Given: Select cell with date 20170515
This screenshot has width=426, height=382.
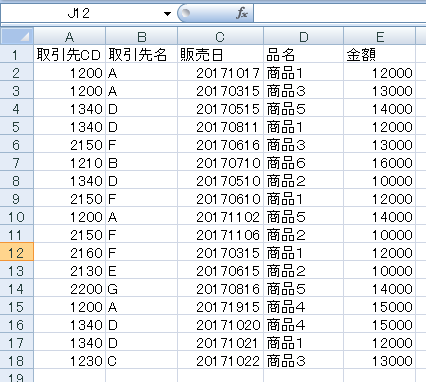Looking at the screenshot, I should [x=220, y=109].
